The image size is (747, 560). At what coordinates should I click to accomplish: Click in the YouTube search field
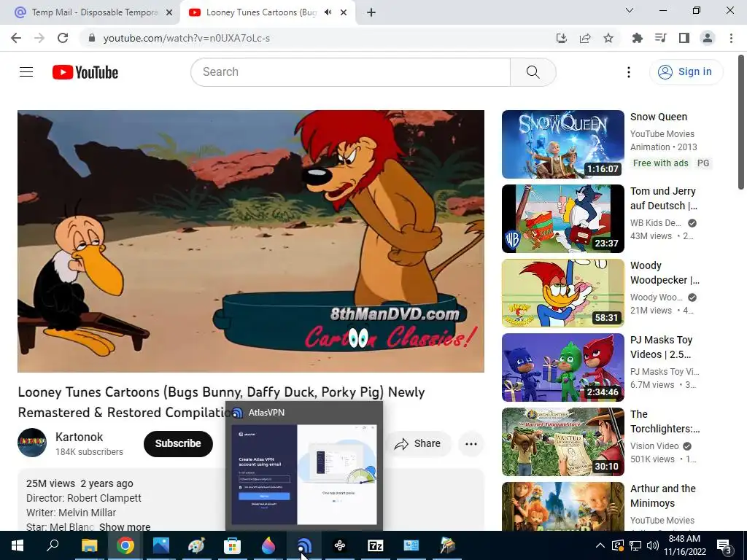point(351,72)
